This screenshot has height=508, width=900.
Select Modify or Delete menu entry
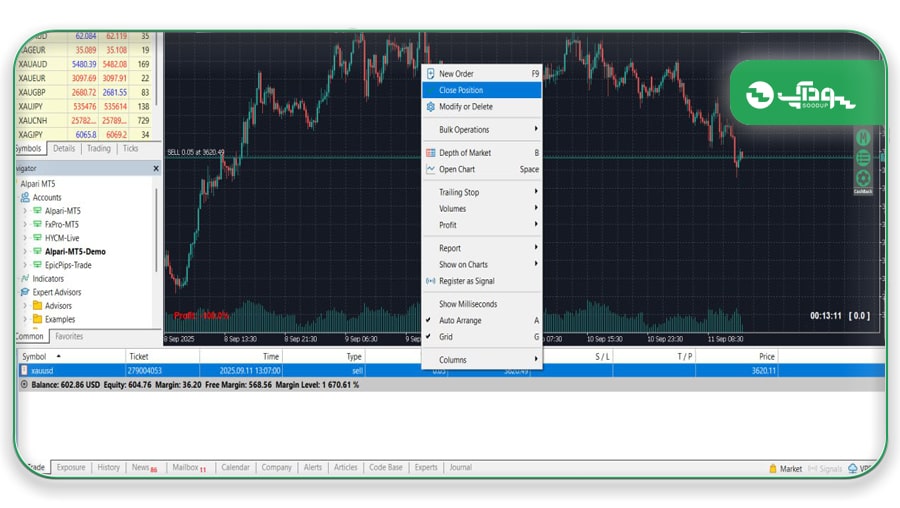[x=482, y=107]
